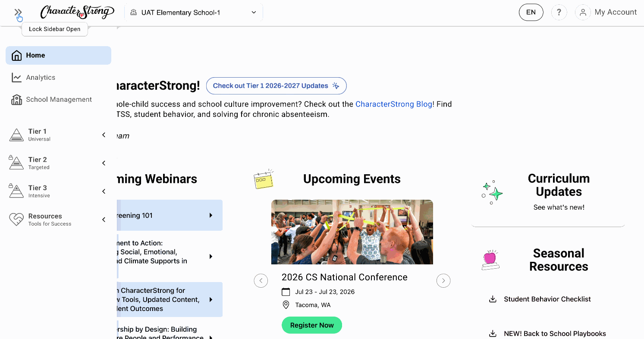Click the Tacoma, WA location text
Screen dimensions: 644x339
313,305
